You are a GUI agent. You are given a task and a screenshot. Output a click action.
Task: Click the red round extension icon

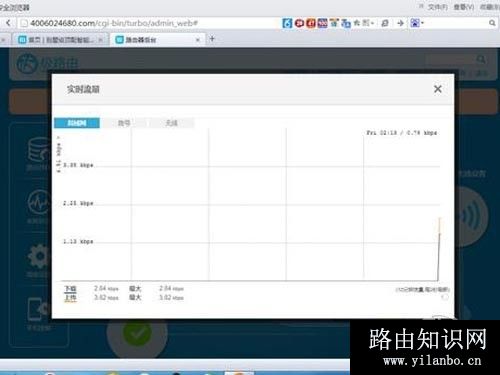click(x=299, y=23)
